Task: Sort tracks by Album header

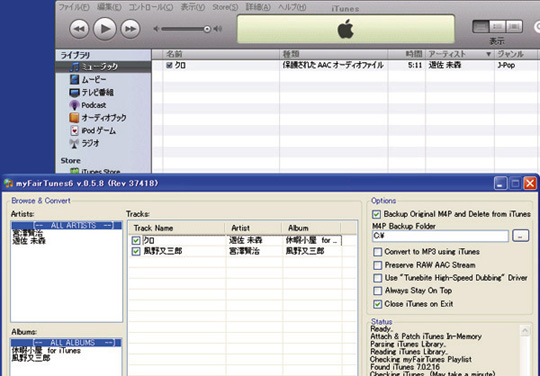Action: [x=311, y=228]
